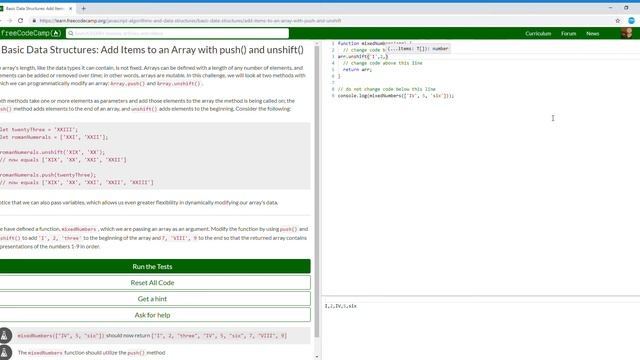Viewport: 640px width, 360px height.
Task: Click Reset All Code button
Action: tap(152, 282)
